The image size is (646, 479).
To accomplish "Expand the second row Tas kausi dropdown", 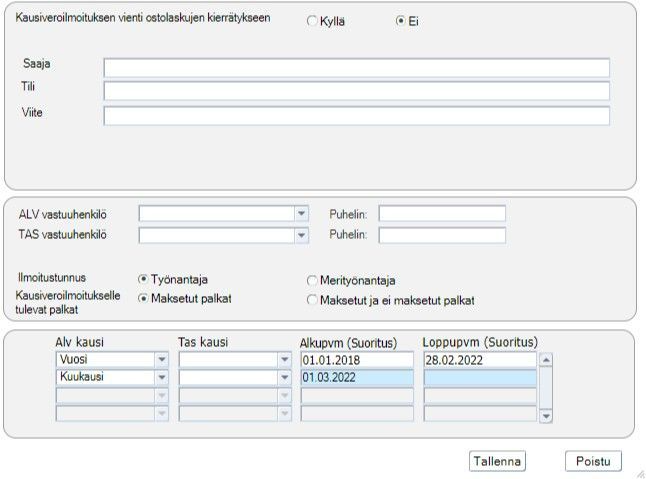I will pyautogui.click(x=285, y=377).
